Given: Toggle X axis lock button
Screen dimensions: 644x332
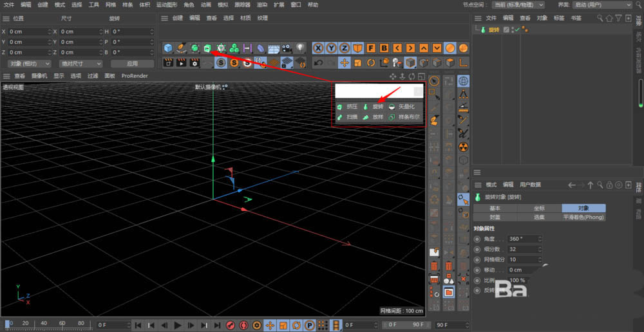Looking at the screenshot, I should click(x=318, y=48).
